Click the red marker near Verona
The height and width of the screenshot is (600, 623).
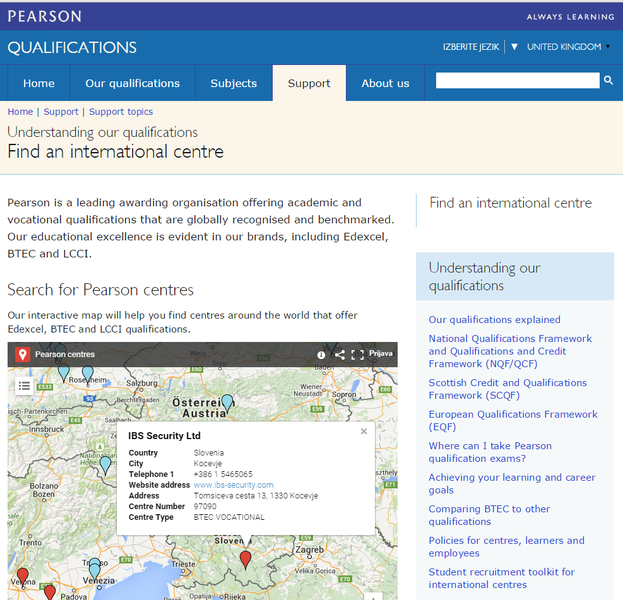(23, 577)
